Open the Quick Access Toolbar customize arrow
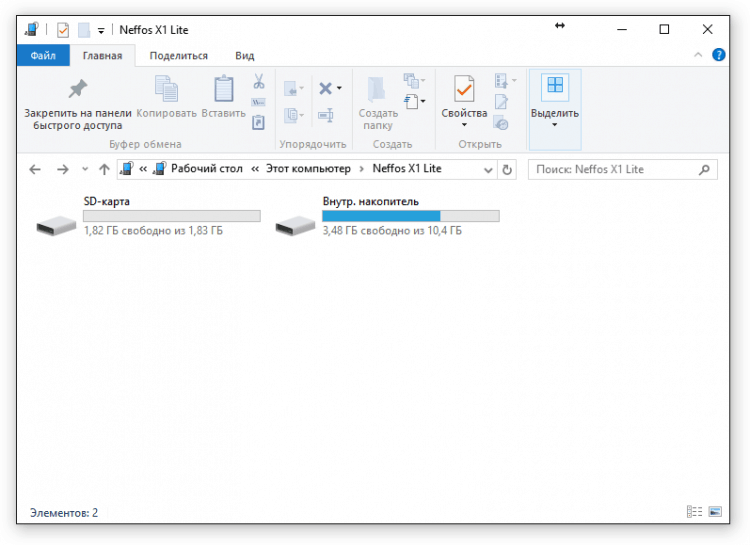This screenshot has height=545, width=750. tap(101, 31)
